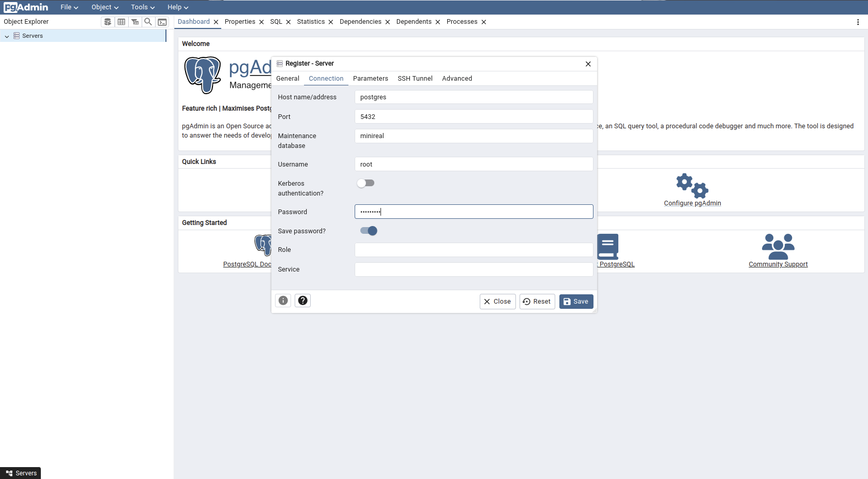The image size is (868, 479).
Task: Click the Port field showing 5432
Action: click(474, 117)
